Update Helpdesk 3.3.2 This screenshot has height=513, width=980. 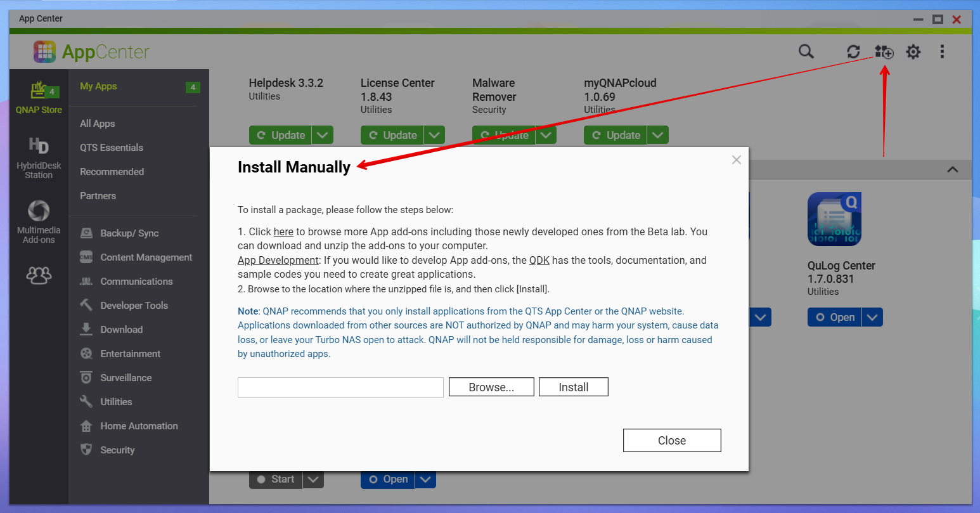point(280,135)
